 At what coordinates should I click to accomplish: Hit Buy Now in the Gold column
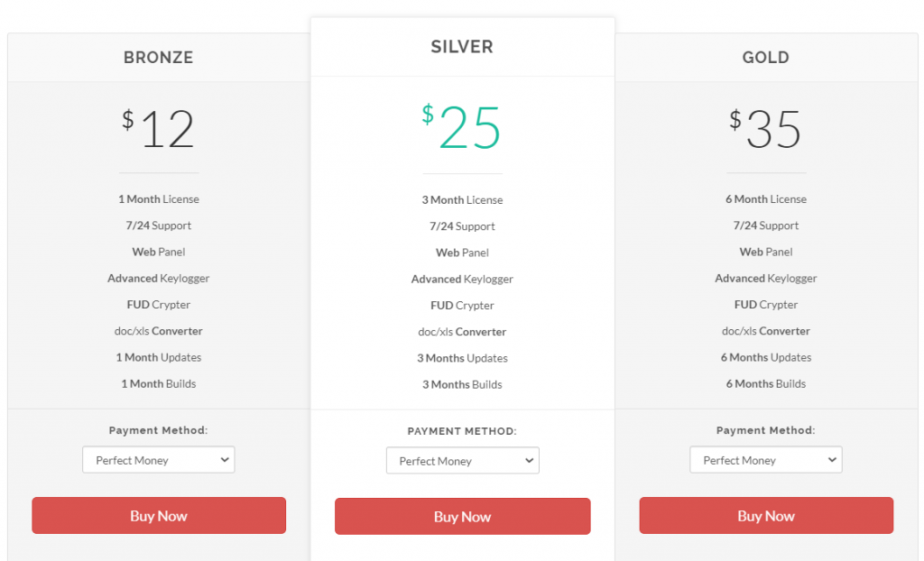(766, 516)
